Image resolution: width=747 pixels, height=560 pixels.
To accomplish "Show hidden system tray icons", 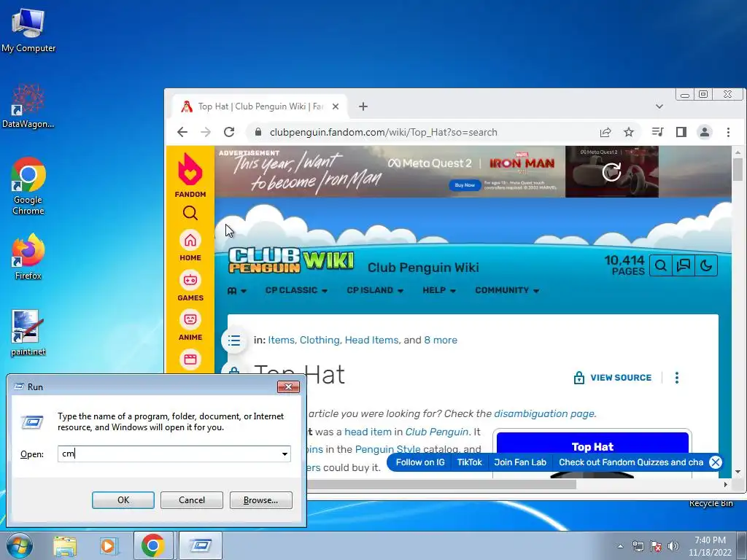I will pyautogui.click(x=620, y=546).
